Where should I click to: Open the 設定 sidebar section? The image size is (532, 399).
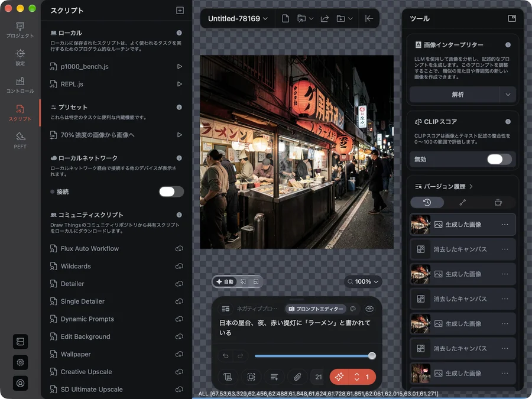(x=20, y=58)
